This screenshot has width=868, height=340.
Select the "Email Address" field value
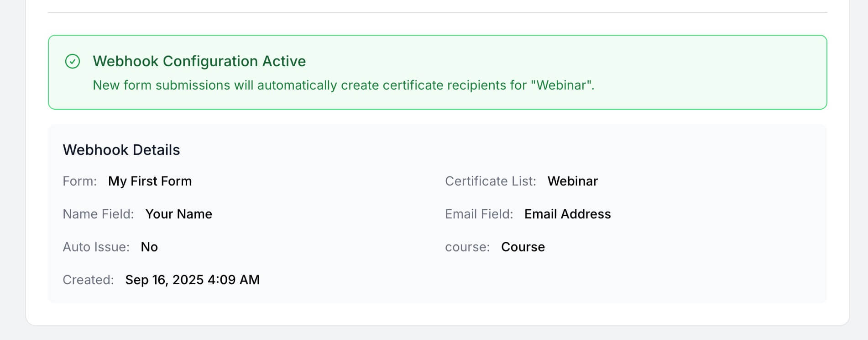tap(567, 214)
